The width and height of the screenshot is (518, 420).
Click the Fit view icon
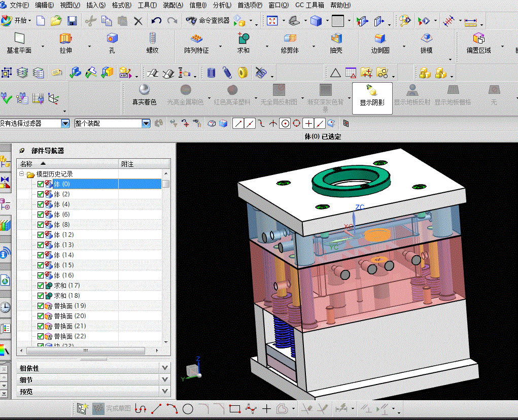point(272,21)
